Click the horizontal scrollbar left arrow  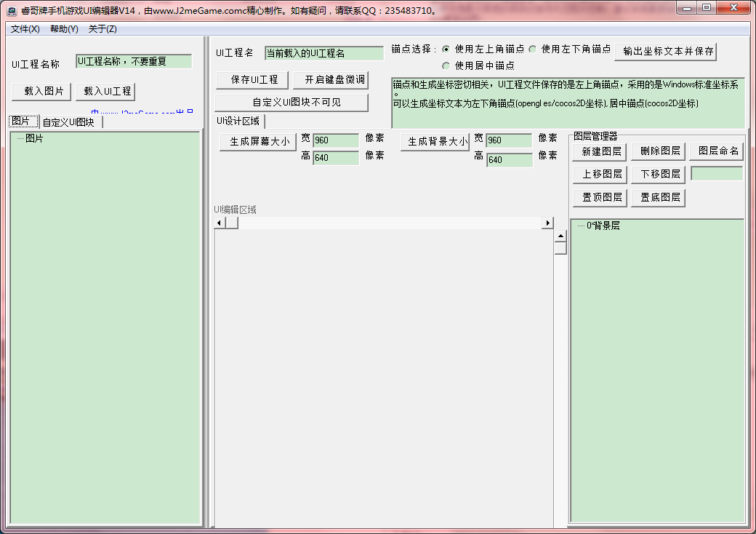(x=220, y=223)
